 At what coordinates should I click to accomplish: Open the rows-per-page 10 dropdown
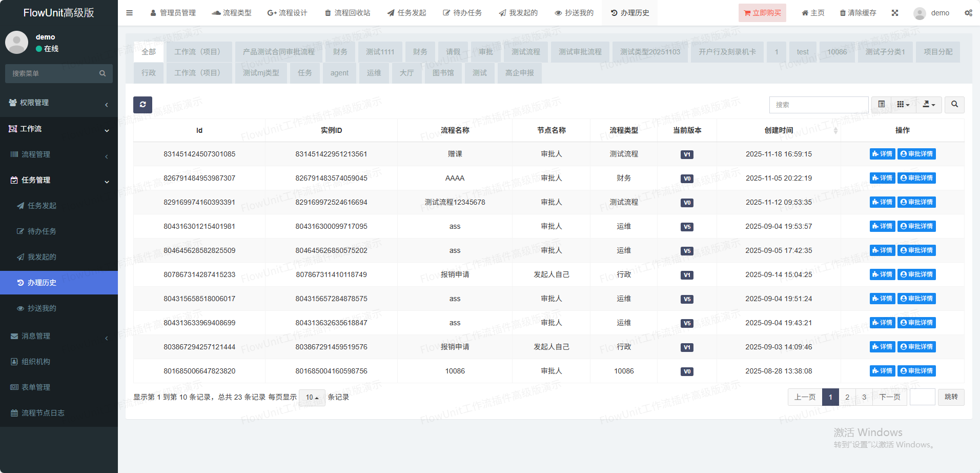pos(312,398)
